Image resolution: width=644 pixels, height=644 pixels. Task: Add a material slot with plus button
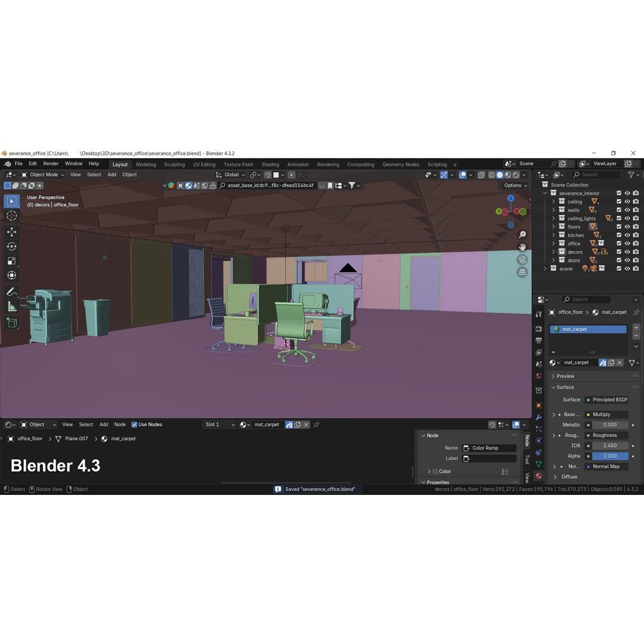pos(636,327)
